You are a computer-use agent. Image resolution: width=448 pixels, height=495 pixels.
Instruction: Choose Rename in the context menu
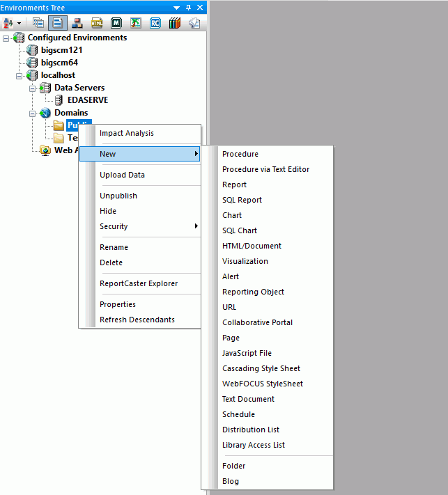coord(114,247)
